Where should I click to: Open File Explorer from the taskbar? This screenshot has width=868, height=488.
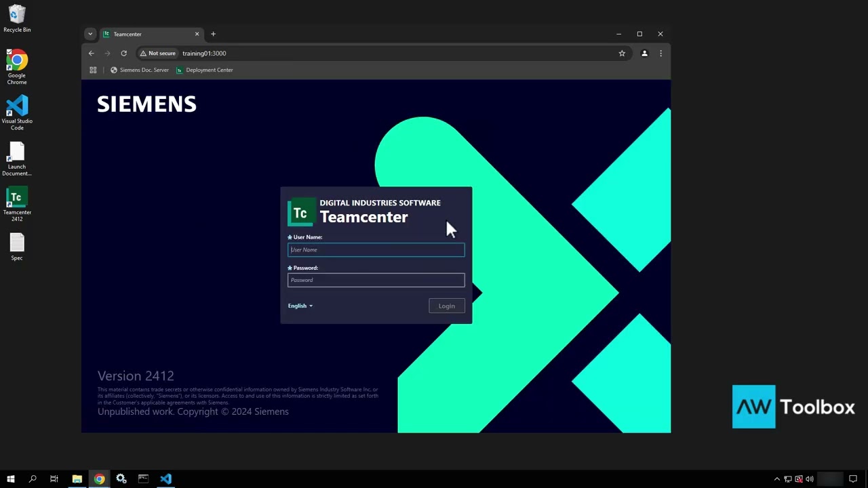pyautogui.click(x=77, y=479)
